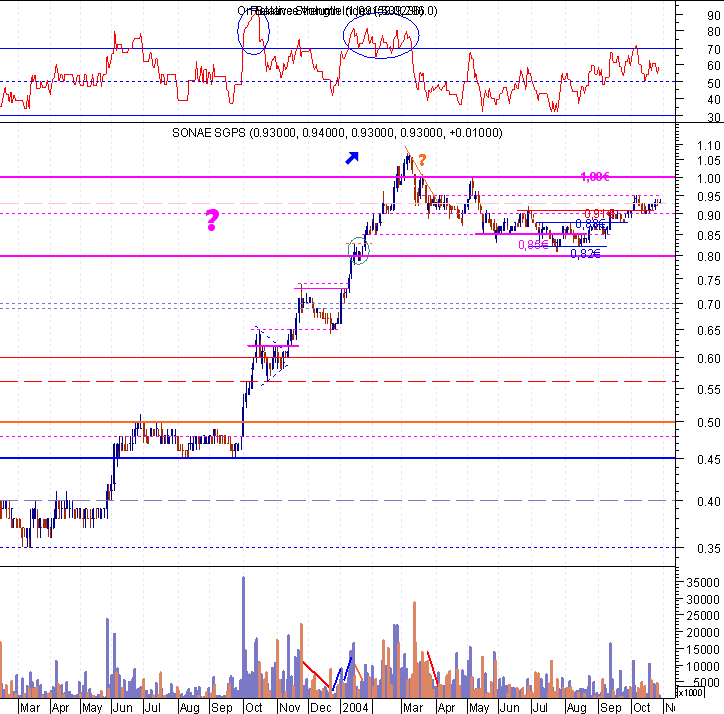Click the 25000 volume axis label
Image resolution: width=724 pixels, height=714 pixels.
[703, 615]
